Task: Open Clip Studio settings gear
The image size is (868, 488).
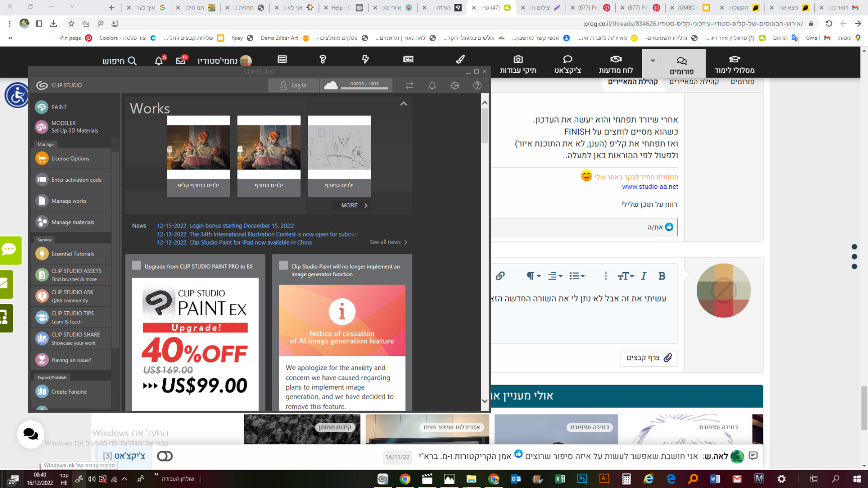Action: pyautogui.click(x=455, y=85)
